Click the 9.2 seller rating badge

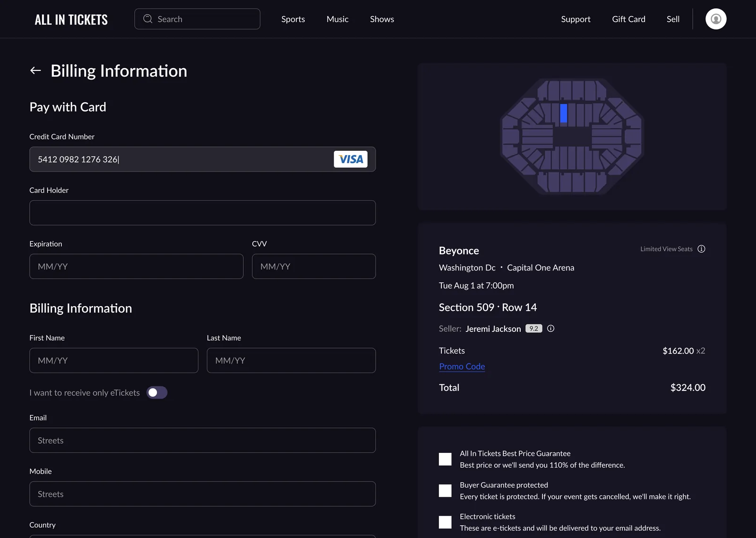533,329
